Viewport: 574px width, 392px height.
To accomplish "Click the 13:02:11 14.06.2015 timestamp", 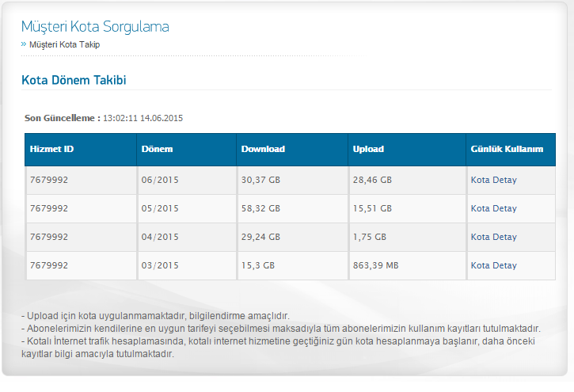I will pos(143,118).
